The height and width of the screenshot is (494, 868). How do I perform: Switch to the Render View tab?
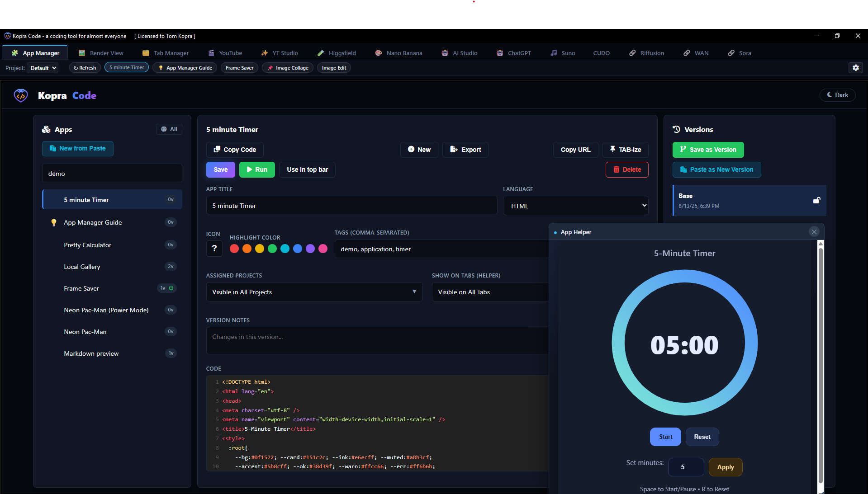click(x=101, y=53)
